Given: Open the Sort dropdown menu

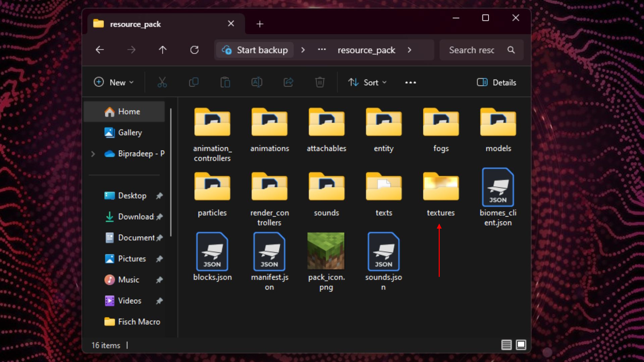Looking at the screenshot, I should click(x=367, y=82).
